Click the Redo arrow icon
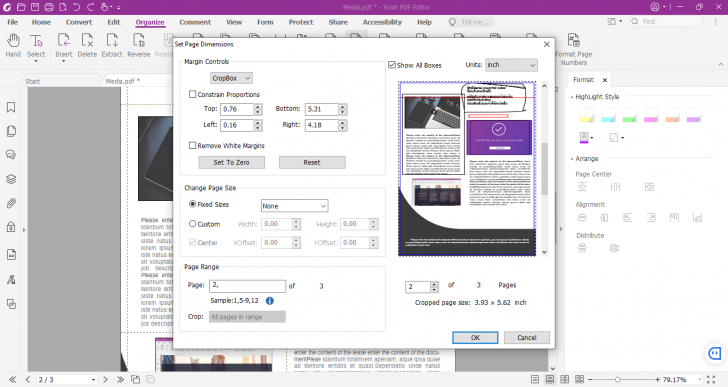This screenshot has width=728, height=387. pyautogui.click(x=91, y=7)
